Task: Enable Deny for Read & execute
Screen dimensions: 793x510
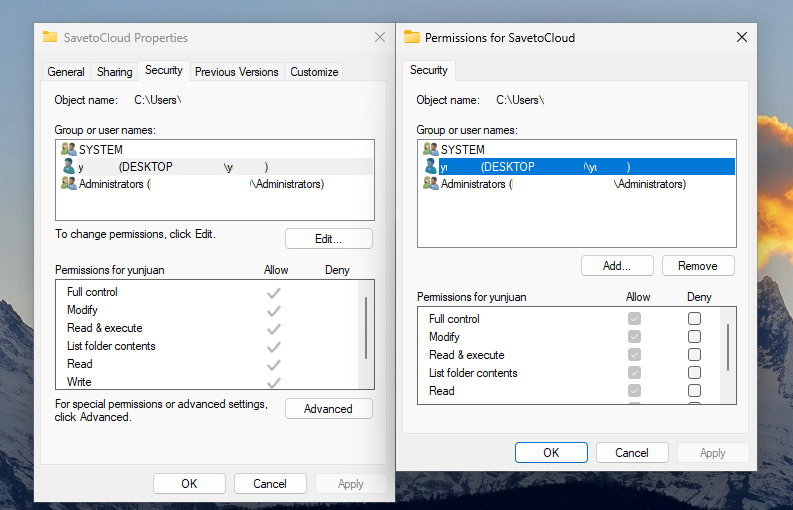Action: pyautogui.click(x=694, y=355)
